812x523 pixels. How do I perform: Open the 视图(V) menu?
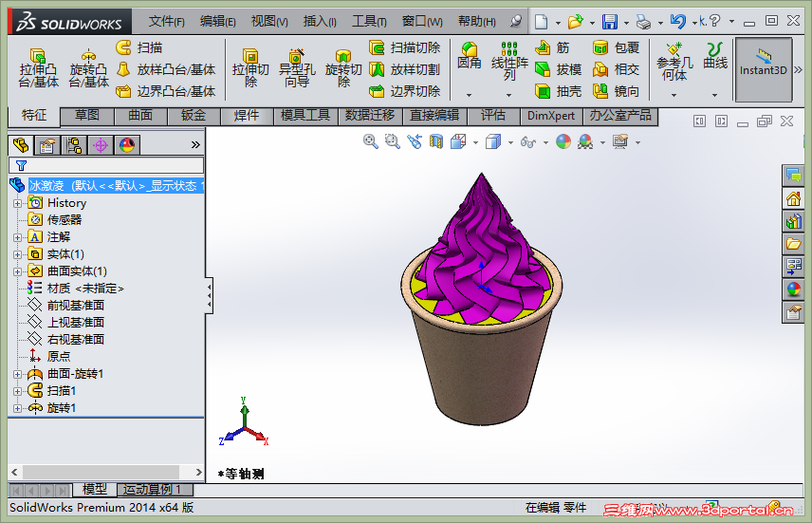[269, 21]
